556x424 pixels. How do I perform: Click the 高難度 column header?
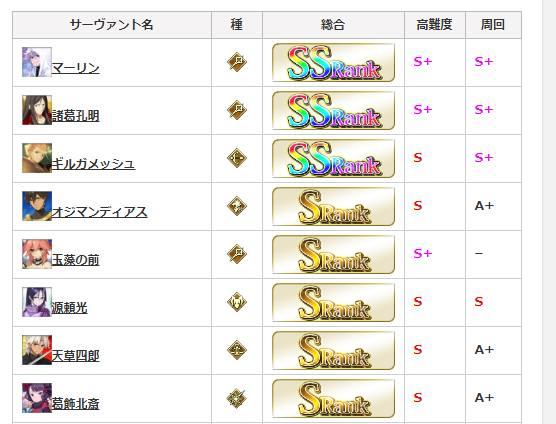coord(435,24)
